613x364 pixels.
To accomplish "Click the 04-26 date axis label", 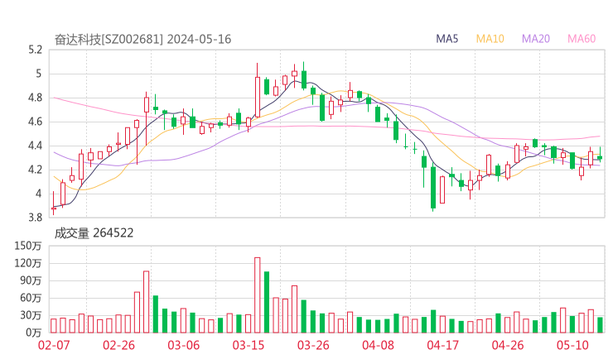I will [508, 345].
